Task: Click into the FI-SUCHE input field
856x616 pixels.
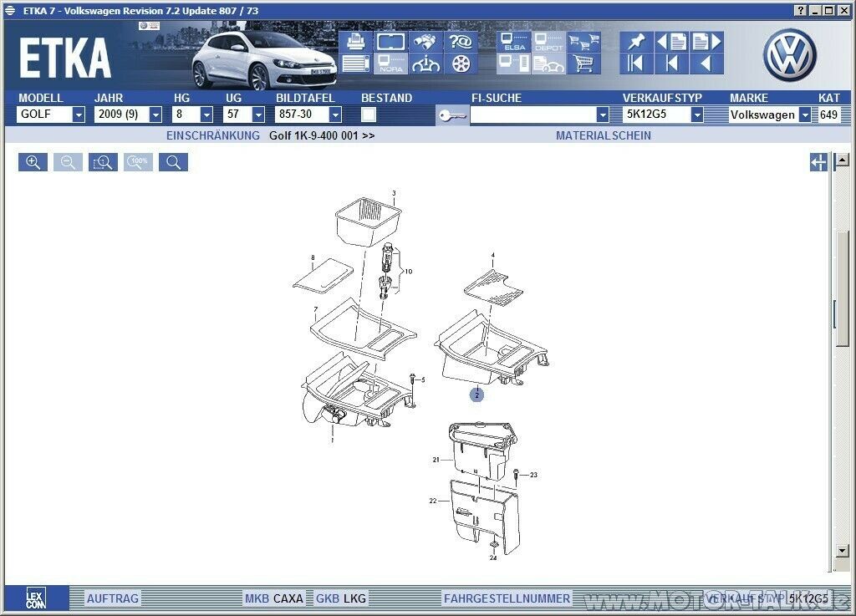Action: click(533, 115)
